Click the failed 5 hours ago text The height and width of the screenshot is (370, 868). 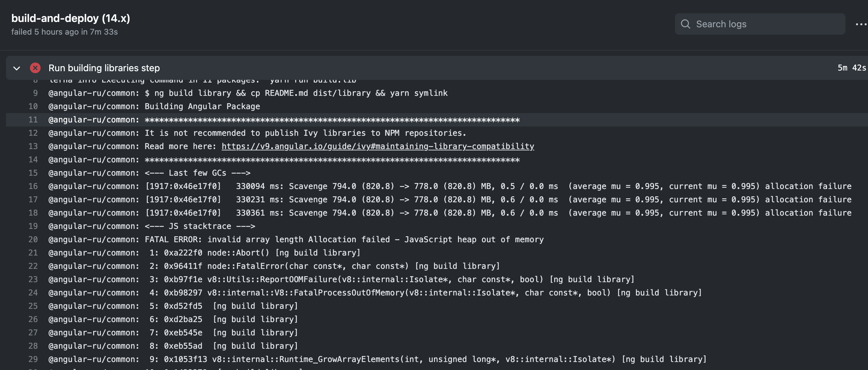click(x=64, y=32)
